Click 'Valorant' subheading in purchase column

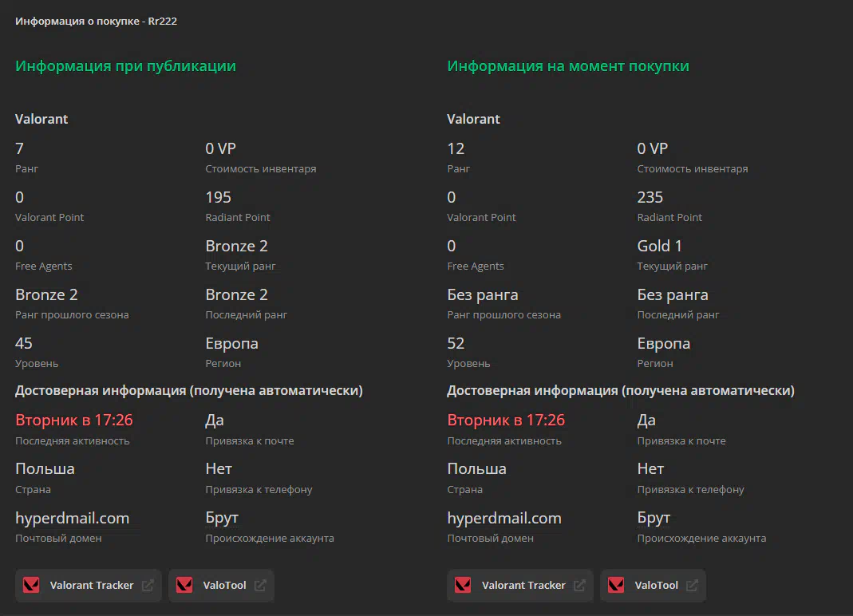tap(473, 119)
